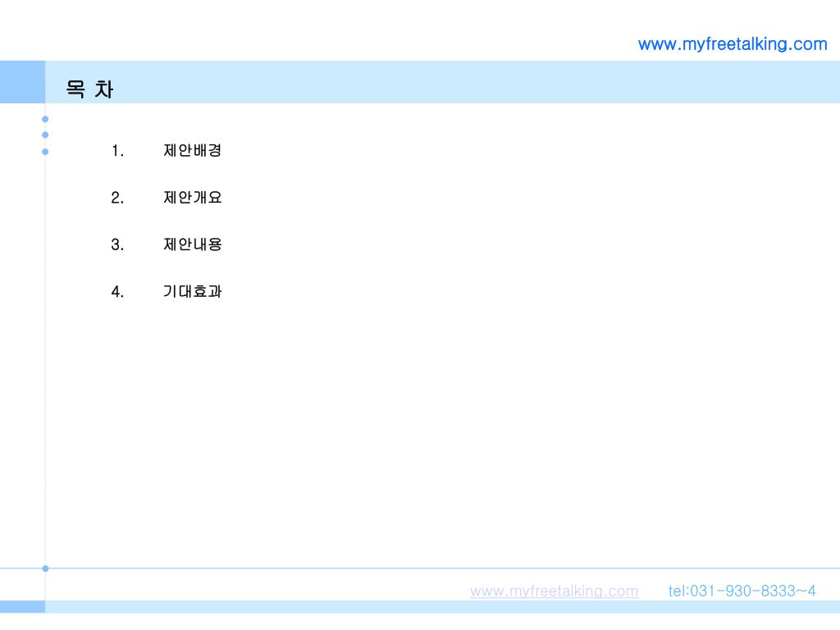Open the www.myfreetalking.com link in the footer

tap(554, 591)
